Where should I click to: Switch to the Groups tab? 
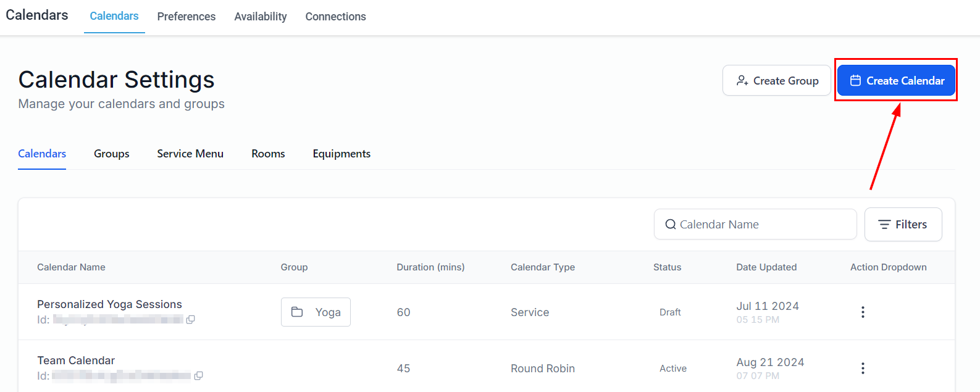coord(112,154)
